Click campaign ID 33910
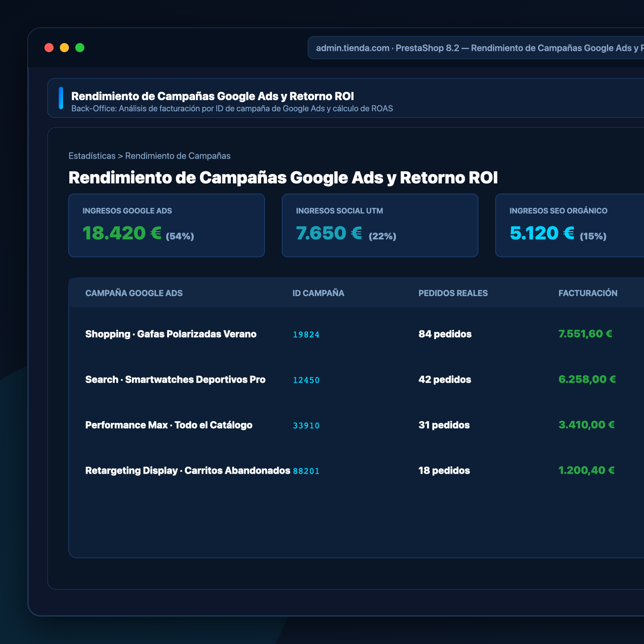This screenshot has height=644, width=644. pos(306,426)
